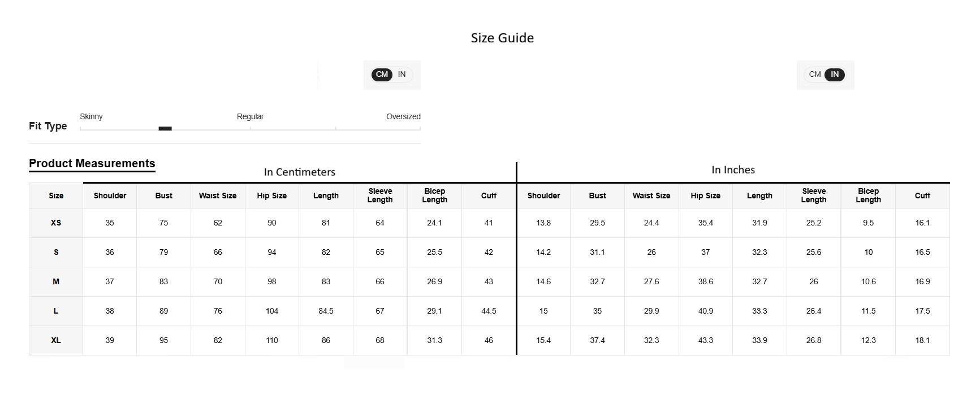Viewport: 980px width, 395px height.
Task: Open the Product Measurements tab
Action: [x=92, y=164]
